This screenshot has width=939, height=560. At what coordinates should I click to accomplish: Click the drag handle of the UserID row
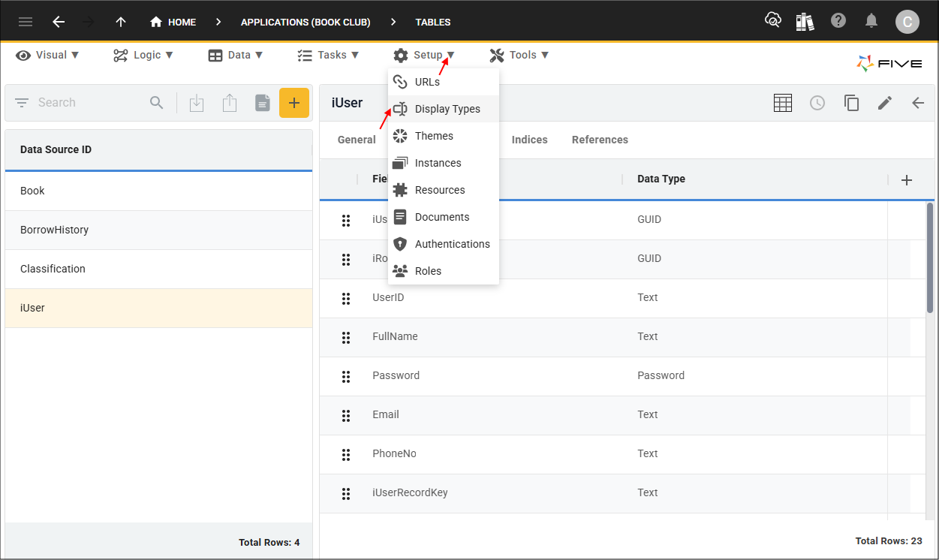click(346, 298)
